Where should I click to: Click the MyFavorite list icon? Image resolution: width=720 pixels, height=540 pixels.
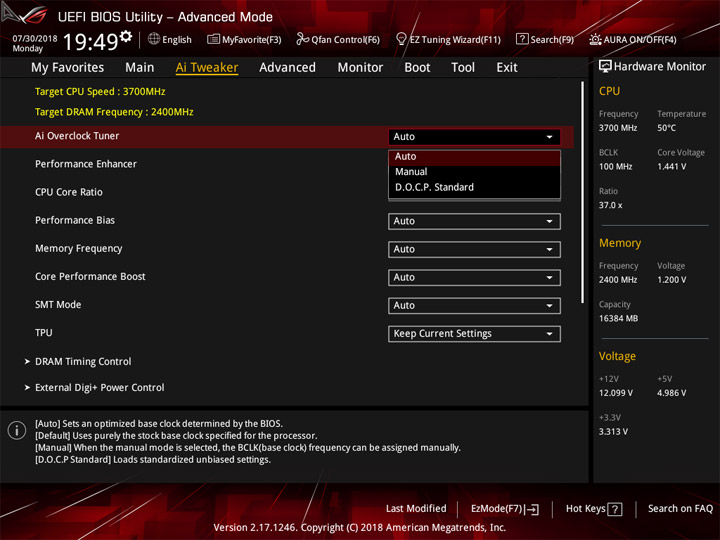tap(213, 39)
